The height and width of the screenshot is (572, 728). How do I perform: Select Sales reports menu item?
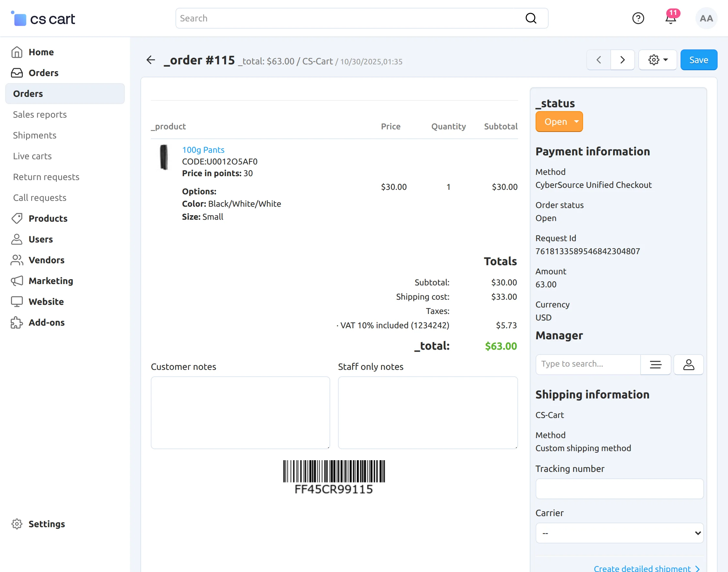pyautogui.click(x=40, y=114)
